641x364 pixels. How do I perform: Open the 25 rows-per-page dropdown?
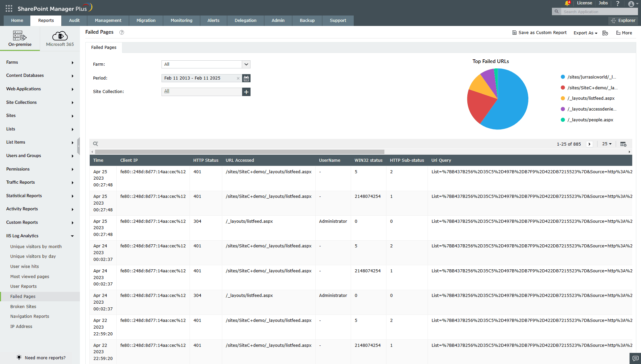click(x=607, y=144)
